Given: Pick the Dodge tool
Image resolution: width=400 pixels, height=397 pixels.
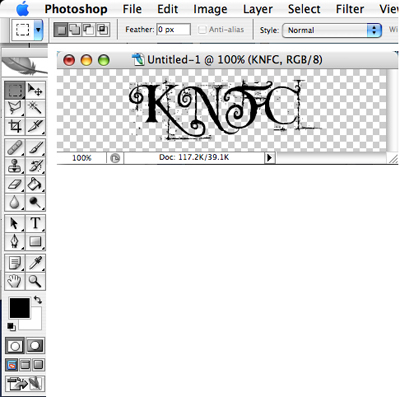Looking at the screenshot, I should pyautogui.click(x=35, y=202).
